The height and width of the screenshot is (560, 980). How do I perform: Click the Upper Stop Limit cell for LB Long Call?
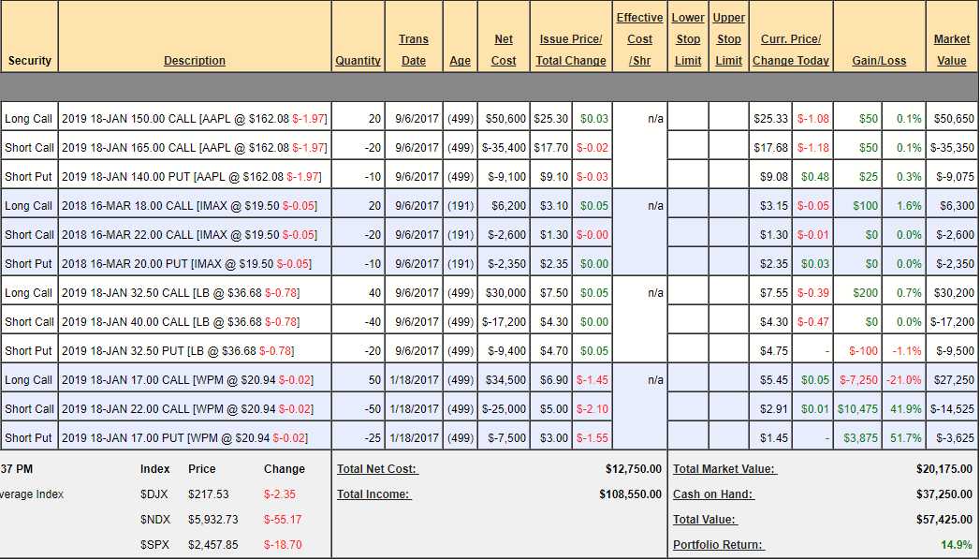coord(728,293)
